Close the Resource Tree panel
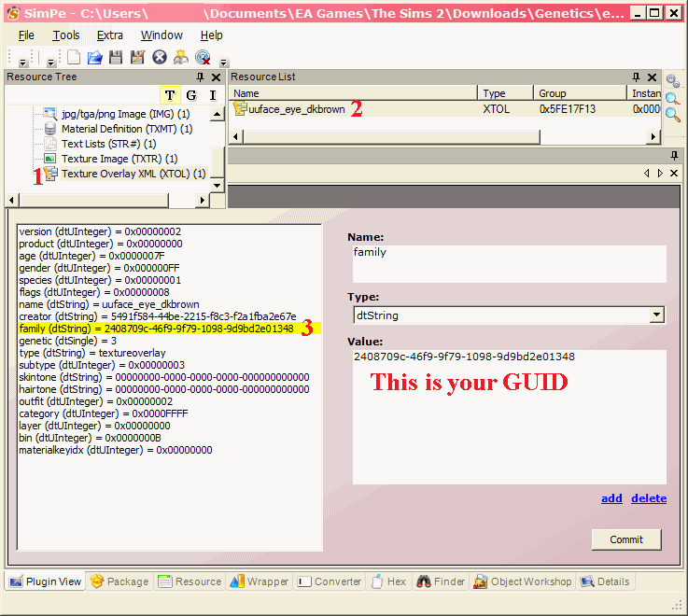The width and height of the screenshot is (688, 616). point(216,77)
